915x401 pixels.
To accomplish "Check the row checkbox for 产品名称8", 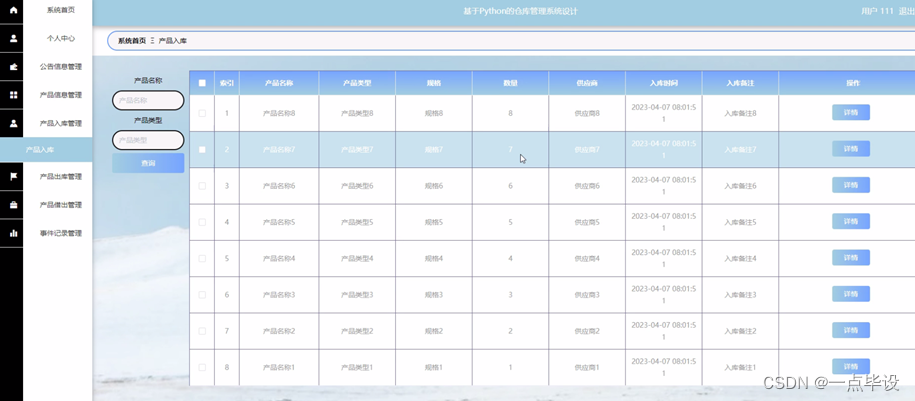I will 202,113.
